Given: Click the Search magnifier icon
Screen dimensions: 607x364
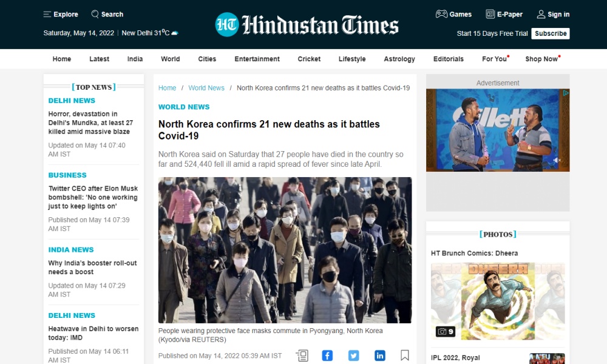Looking at the screenshot, I should point(95,14).
